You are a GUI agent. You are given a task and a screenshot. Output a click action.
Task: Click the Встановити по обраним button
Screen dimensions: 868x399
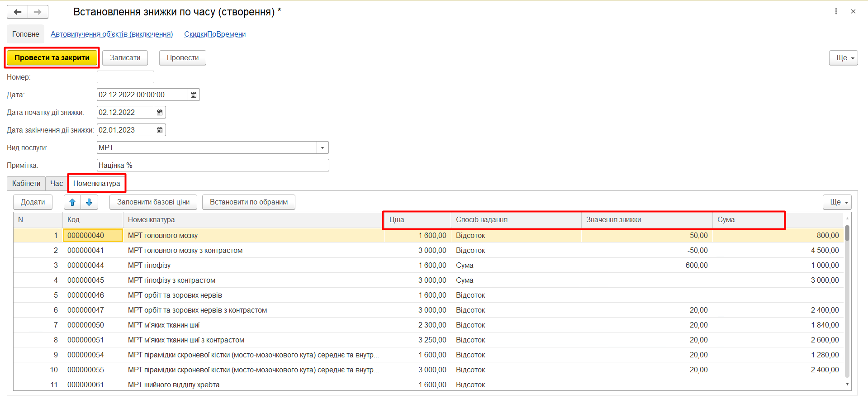(x=248, y=202)
